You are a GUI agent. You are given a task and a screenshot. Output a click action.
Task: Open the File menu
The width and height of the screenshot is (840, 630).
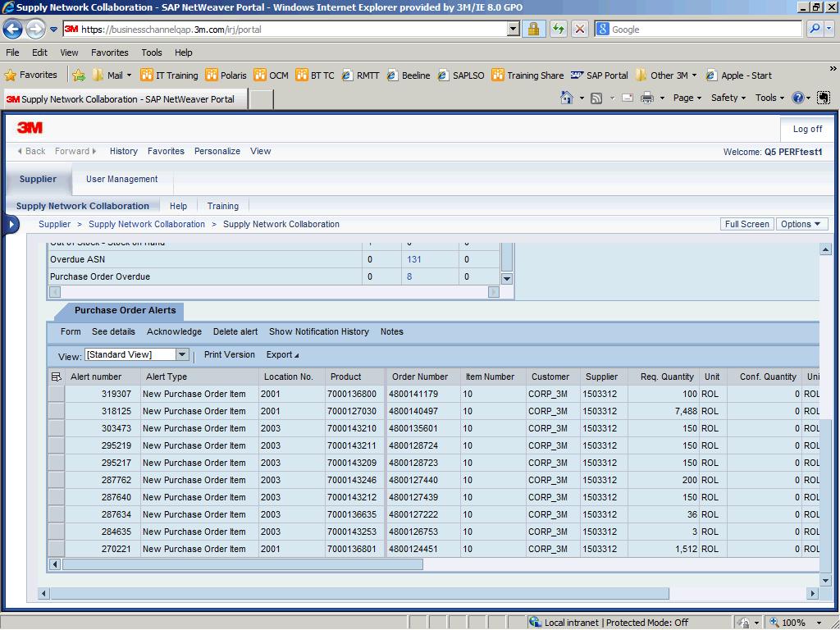12,52
